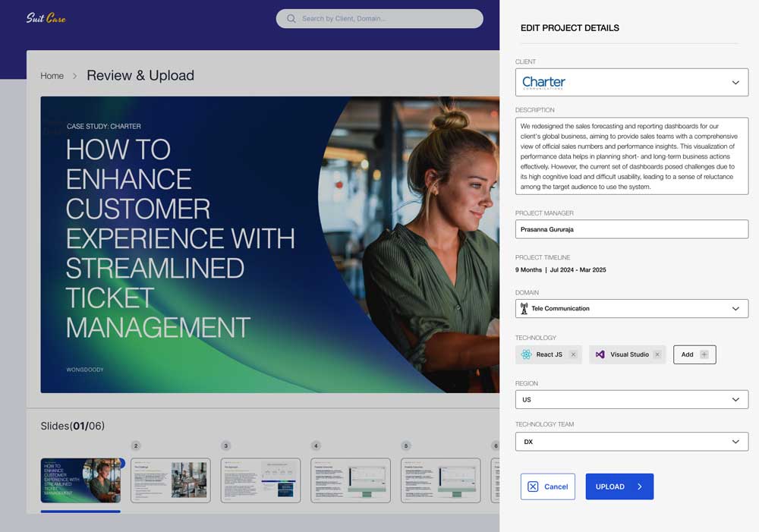Click the main slide preview image

[x=270, y=244]
